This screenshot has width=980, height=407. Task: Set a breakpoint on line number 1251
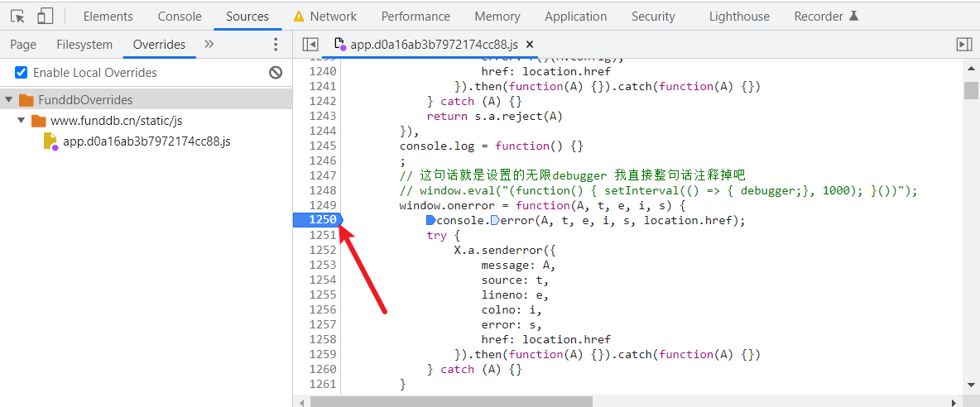[x=323, y=235]
